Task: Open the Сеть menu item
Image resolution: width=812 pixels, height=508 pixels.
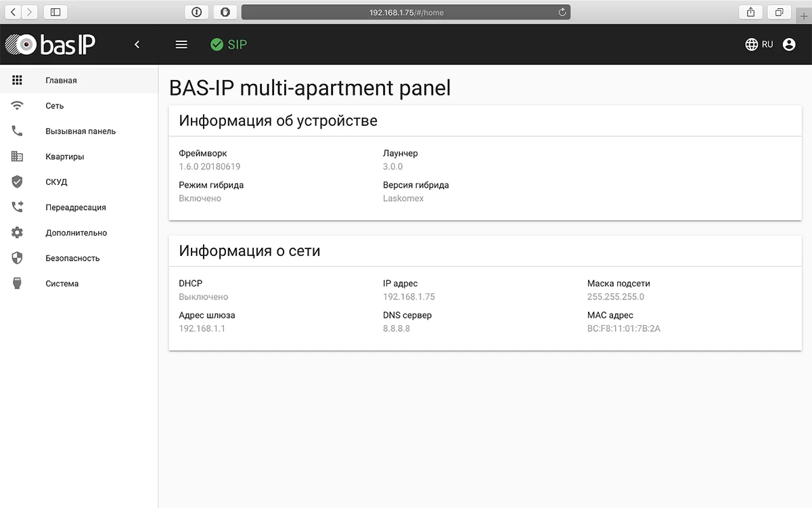Action: pos(55,106)
